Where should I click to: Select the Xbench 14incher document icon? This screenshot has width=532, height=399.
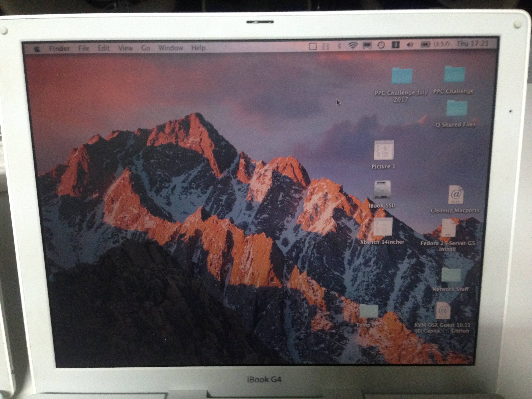pyautogui.click(x=383, y=227)
